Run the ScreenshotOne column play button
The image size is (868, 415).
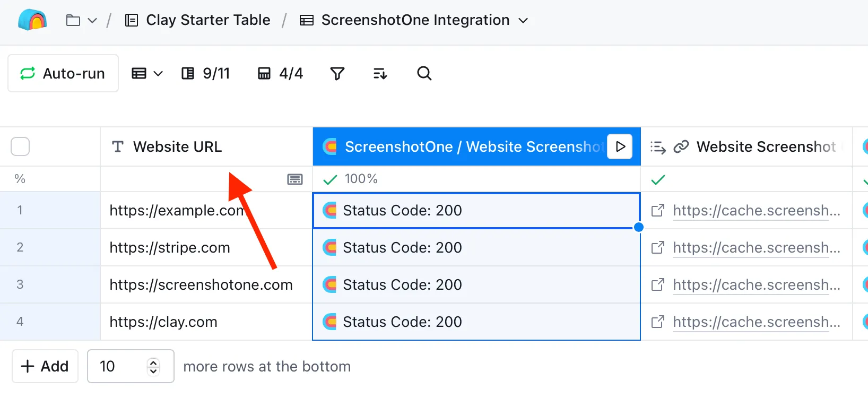tap(620, 146)
